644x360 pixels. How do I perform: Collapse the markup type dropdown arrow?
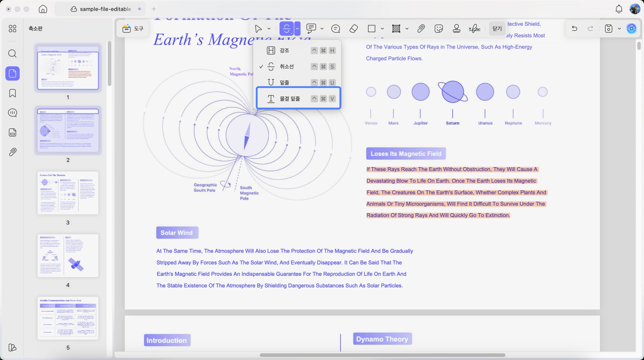297,29
